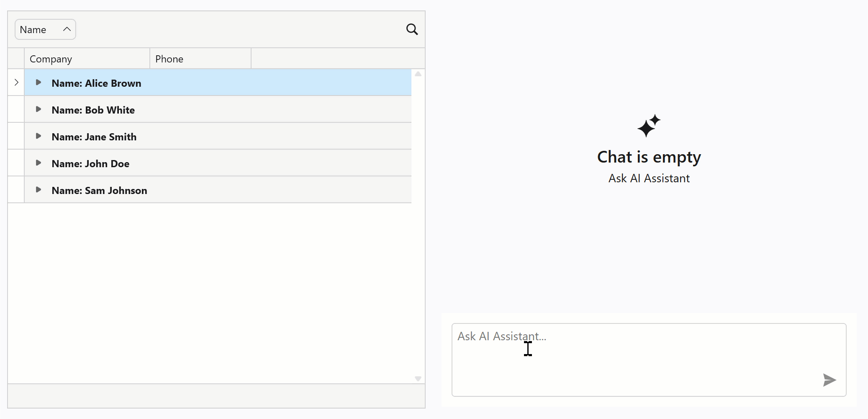Click the sort chevron inside the Name group box
The width and height of the screenshot is (868, 419).
[x=66, y=29]
